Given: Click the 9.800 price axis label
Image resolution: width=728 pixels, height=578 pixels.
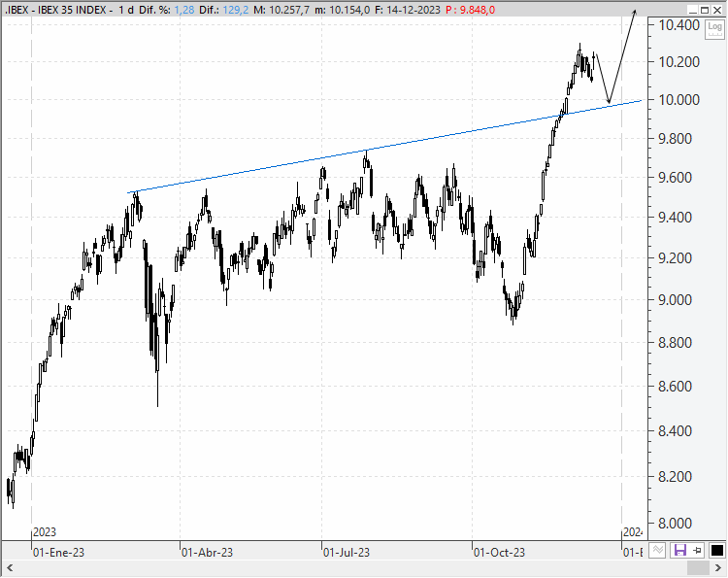Looking at the screenshot, I should pos(675,138).
